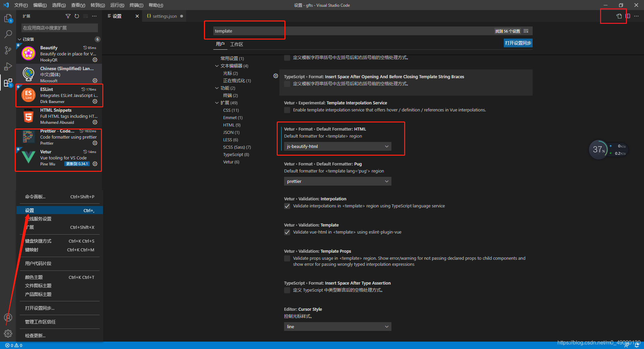Open Run and Debug view
The image size is (644, 349).
[8, 66]
